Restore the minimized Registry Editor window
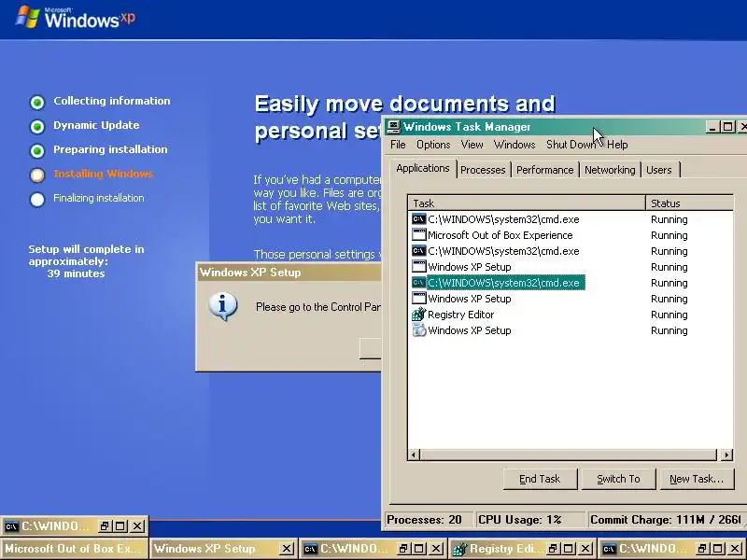Screen dimensions: 747x560 click(553, 549)
